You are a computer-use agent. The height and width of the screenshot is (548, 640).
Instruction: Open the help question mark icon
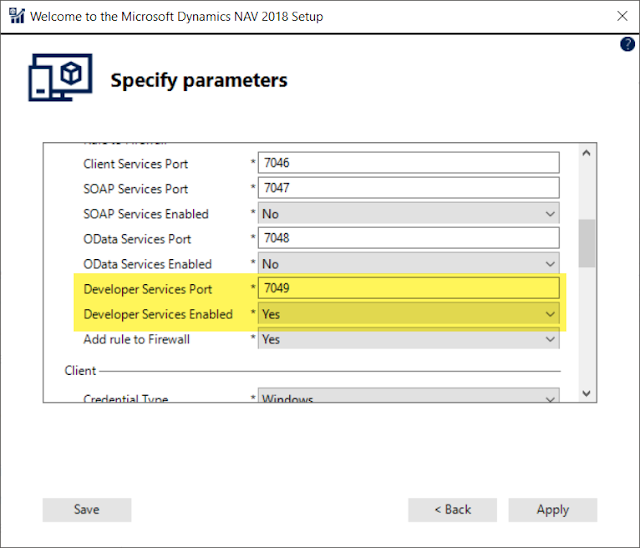click(x=627, y=44)
